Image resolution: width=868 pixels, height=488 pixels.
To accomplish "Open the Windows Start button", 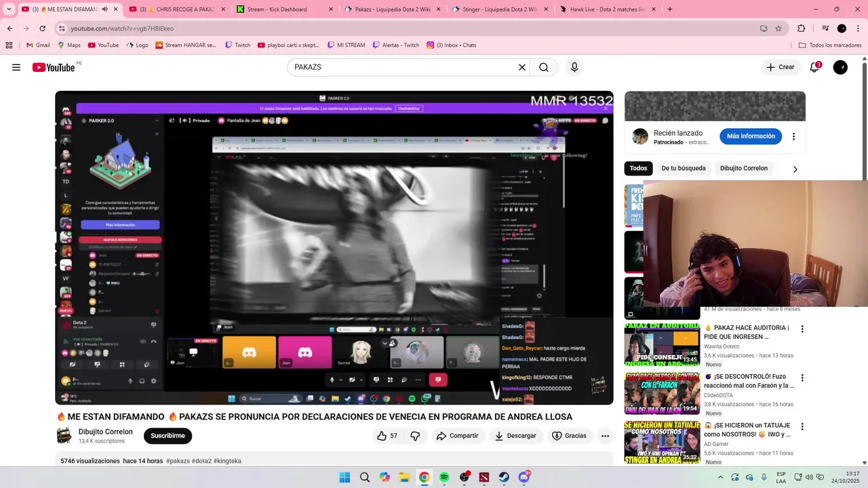I will click(344, 477).
